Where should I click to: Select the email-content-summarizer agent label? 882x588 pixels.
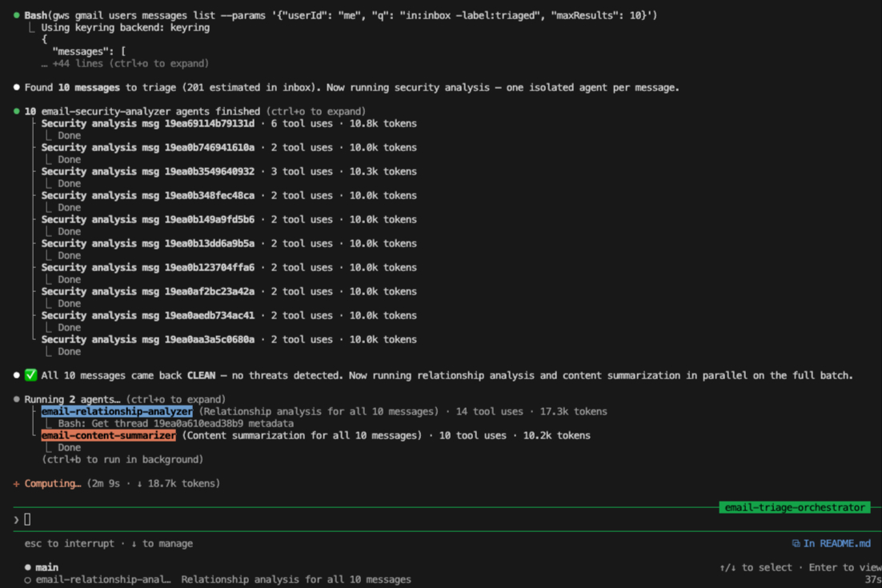click(108, 435)
